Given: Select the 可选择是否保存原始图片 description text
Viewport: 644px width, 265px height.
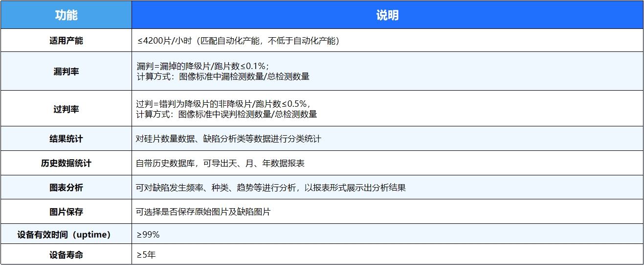Looking at the screenshot, I should pyautogui.click(x=203, y=212).
